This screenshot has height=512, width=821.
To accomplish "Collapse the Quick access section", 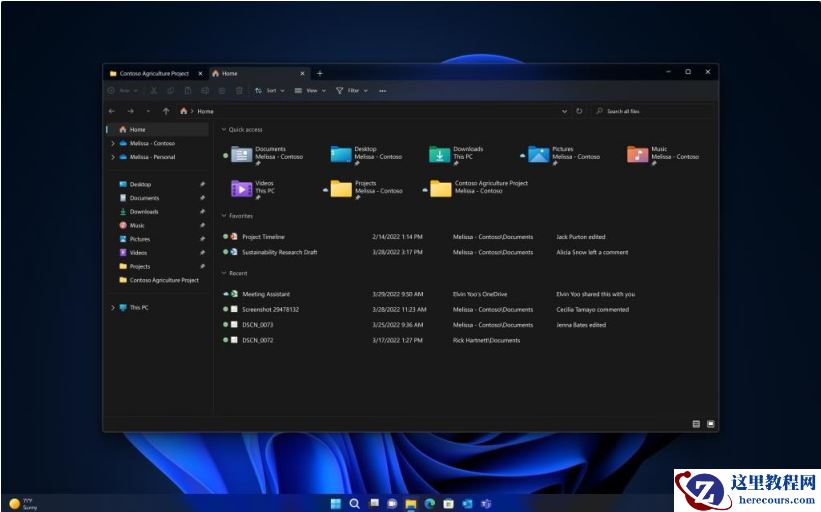I will (x=224, y=130).
